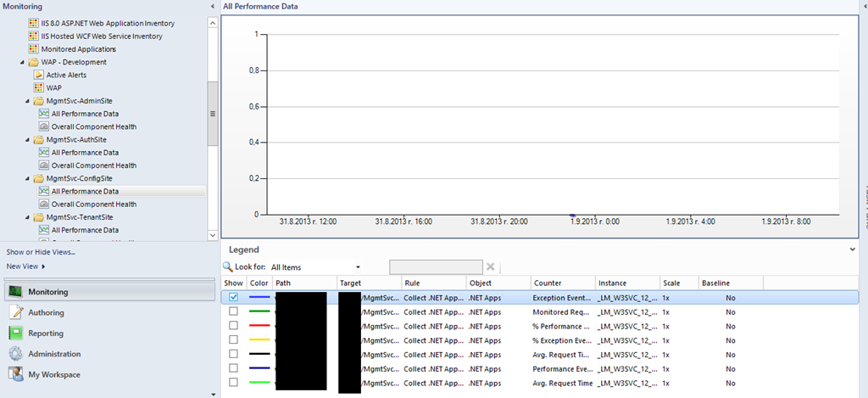Select Overall Component Health under MgmtSvc-AuthSite

click(x=93, y=165)
